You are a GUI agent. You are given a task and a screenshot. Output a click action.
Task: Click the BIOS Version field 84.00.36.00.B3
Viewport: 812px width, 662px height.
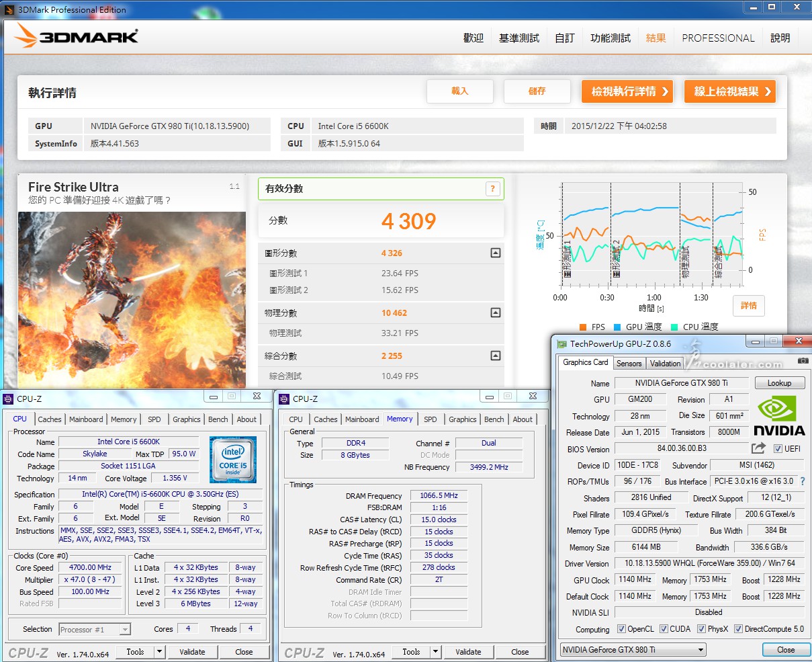682,449
